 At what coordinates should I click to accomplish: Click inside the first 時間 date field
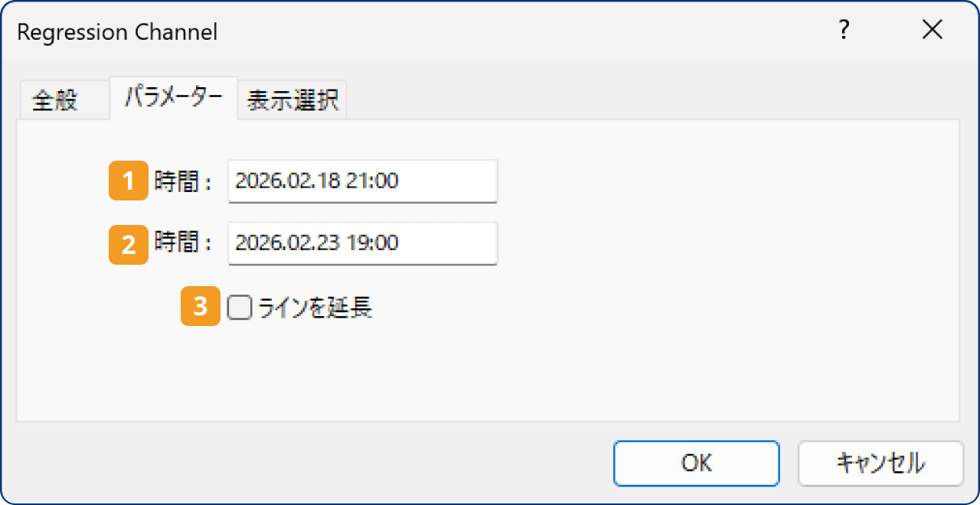361,181
